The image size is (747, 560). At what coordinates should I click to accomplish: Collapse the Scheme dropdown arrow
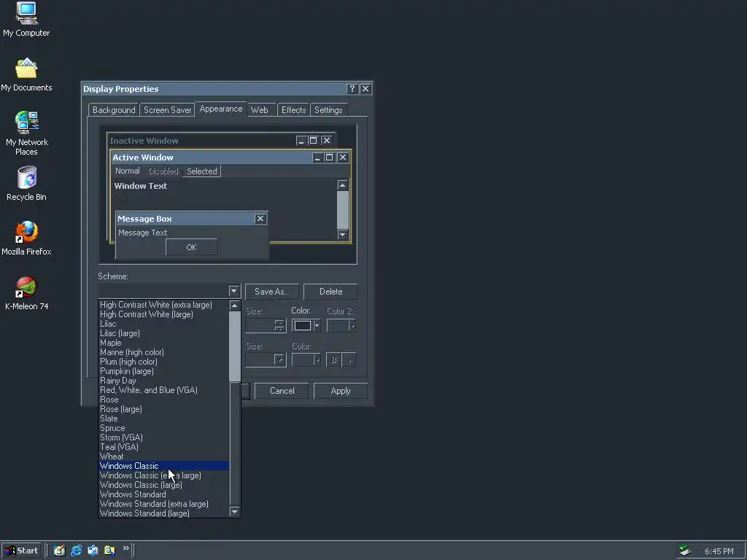(x=233, y=291)
